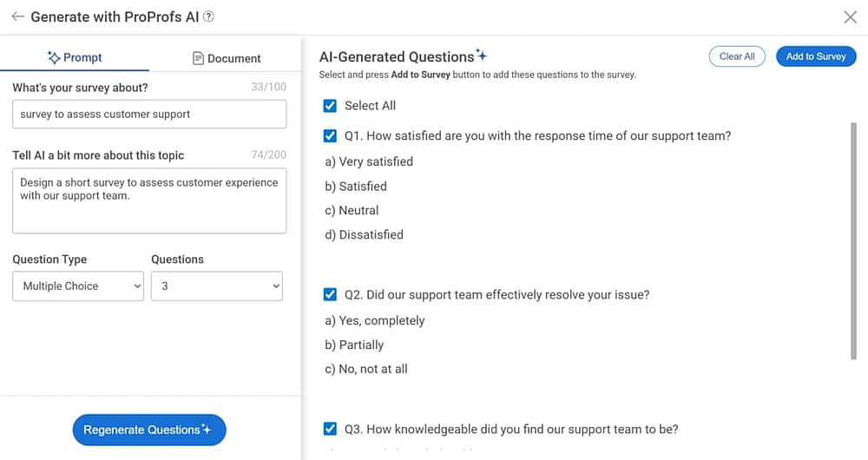Click the generated questions vertical scrollbar
868x460 pixels.
click(853, 241)
